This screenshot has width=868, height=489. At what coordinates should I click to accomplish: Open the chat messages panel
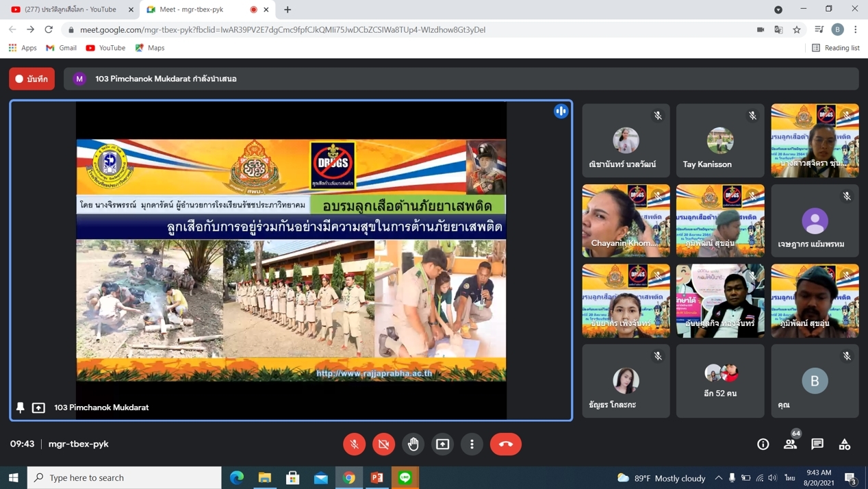pyautogui.click(x=817, y=444)
